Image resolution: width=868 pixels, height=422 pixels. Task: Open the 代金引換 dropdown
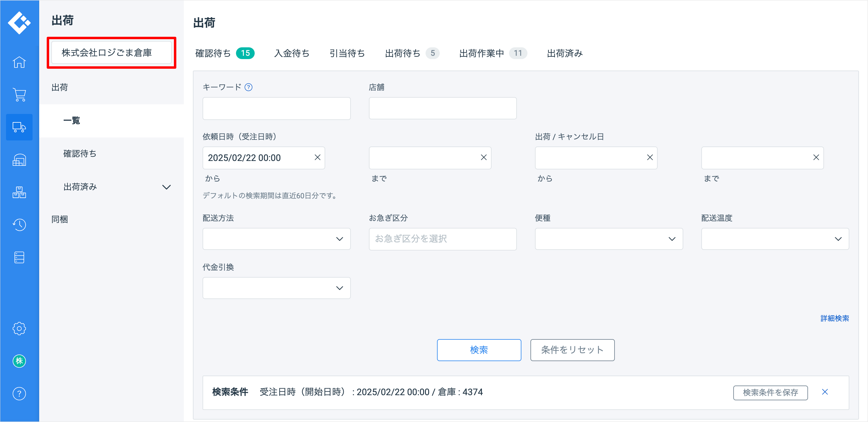276,288
